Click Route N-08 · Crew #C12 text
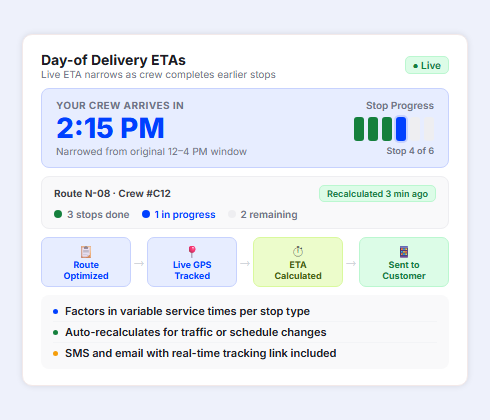Image resolution: width=490 pixels, height=420 pixels. pos(112,194)
